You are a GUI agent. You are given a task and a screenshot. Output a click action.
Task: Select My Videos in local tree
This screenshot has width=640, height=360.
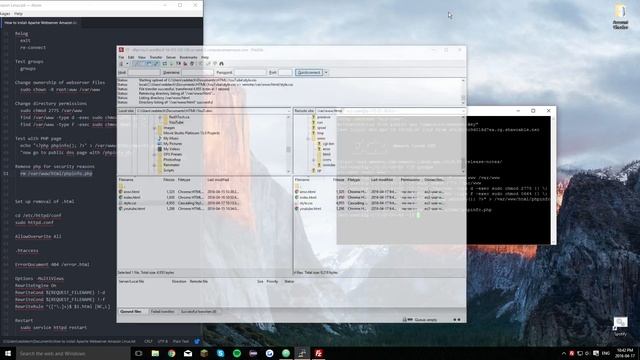tap(172, 149)
